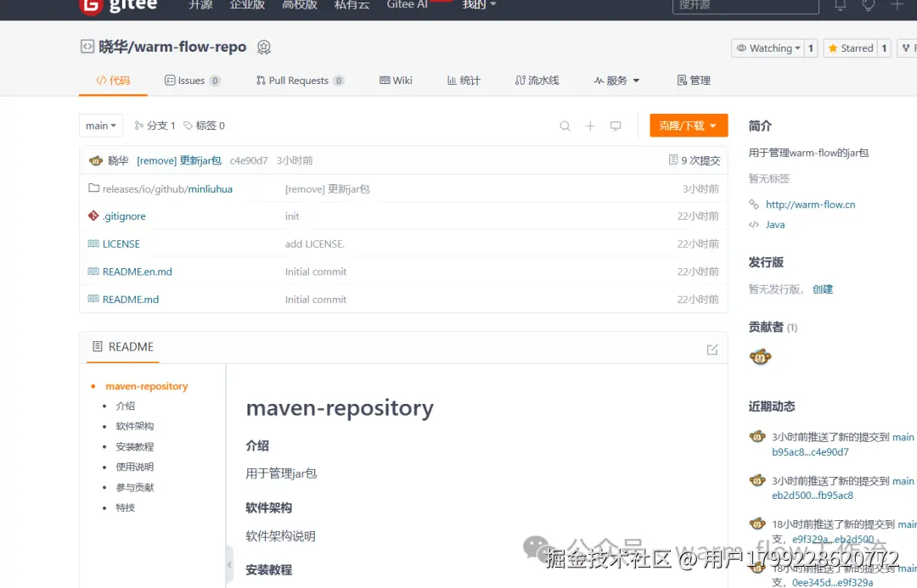Click the 'add LICENSE.' commit message
The image size is (917, 588).
[315, 244]
